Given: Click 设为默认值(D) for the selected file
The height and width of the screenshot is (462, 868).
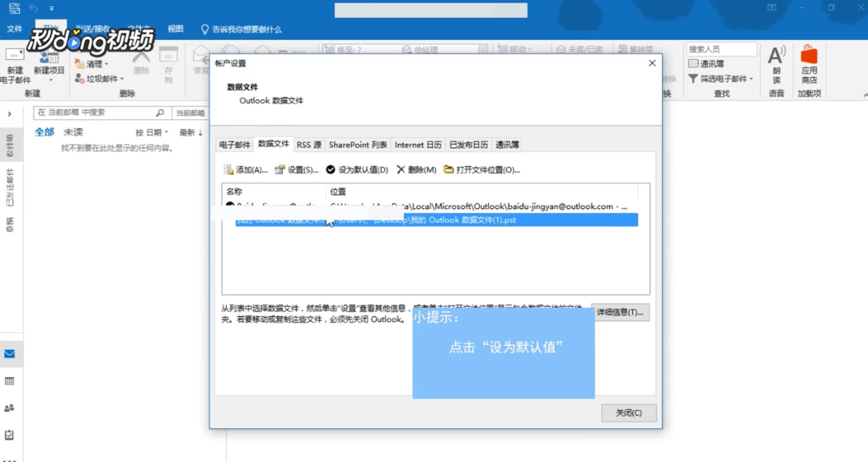Looking at the screenshot, I should (x=357, y=170).
